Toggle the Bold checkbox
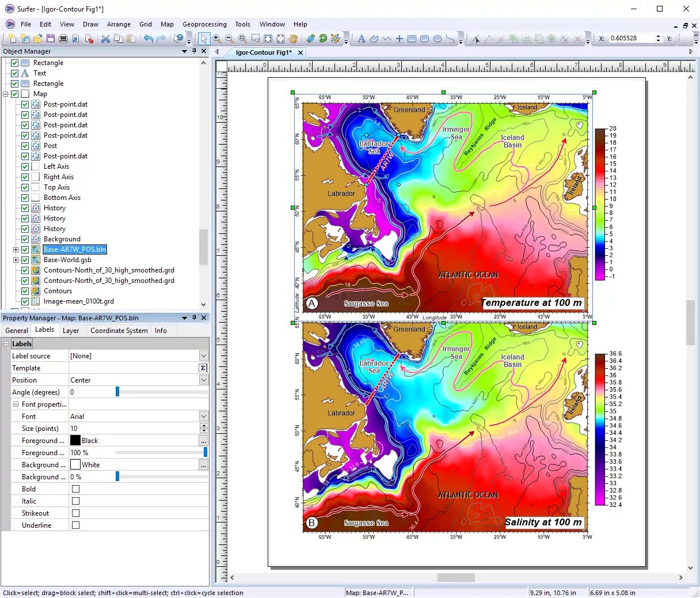 (75, 489)
